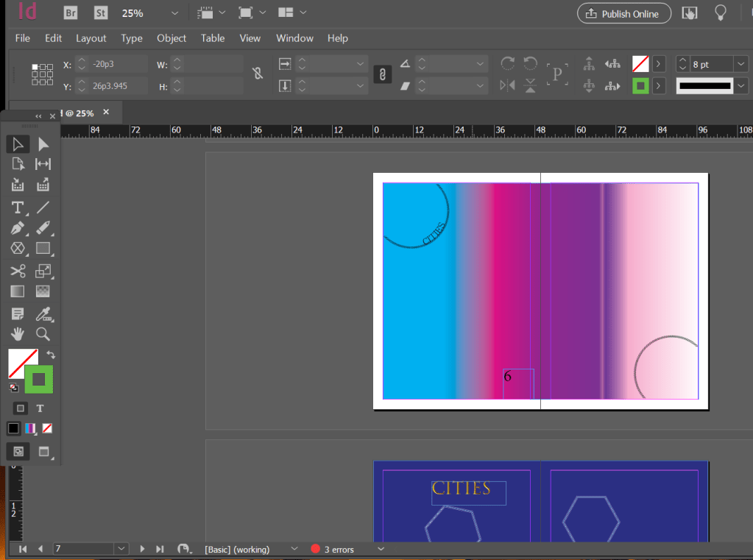Screen dimensions: 753x560
Task: Open the Layout menu
Action: (91, 38)
